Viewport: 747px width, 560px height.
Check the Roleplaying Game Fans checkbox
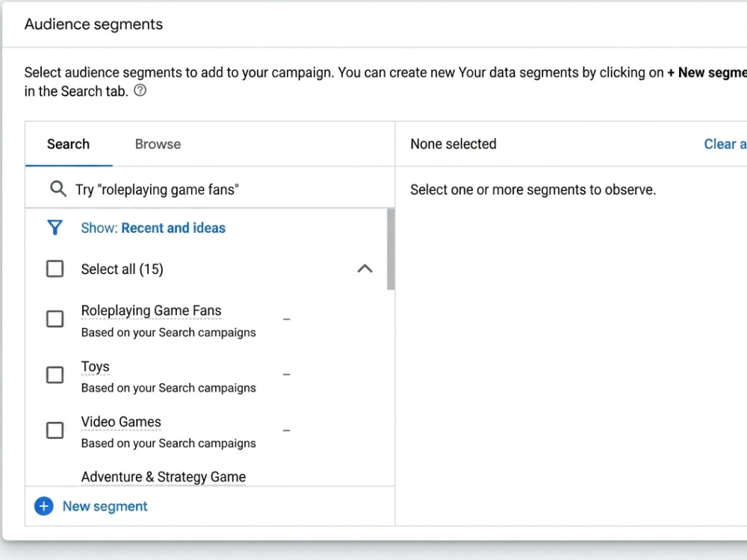pos(55,319)
